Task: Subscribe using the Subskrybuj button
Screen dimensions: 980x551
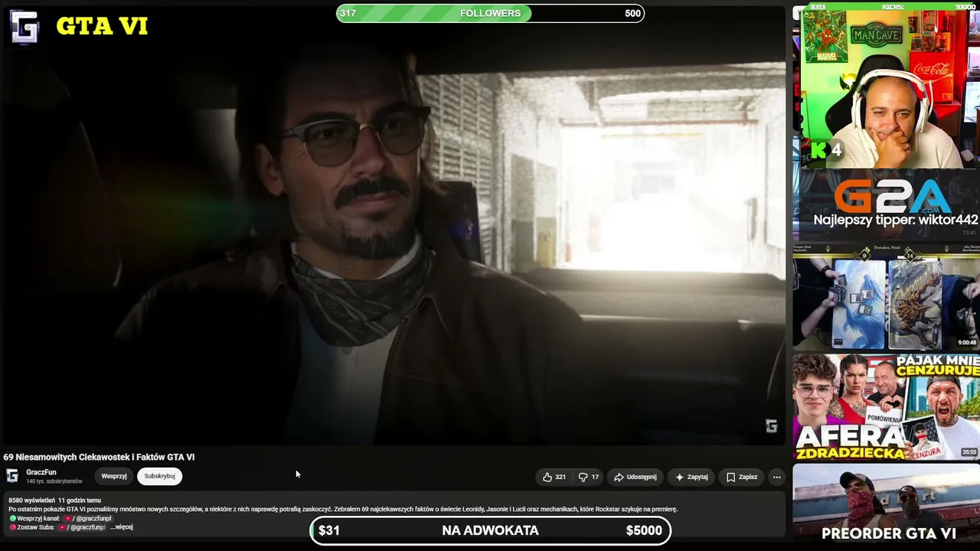Action: tap(159, 476)
